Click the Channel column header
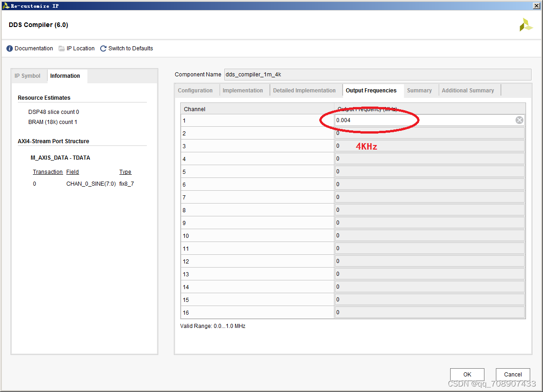 click(257, 109)
